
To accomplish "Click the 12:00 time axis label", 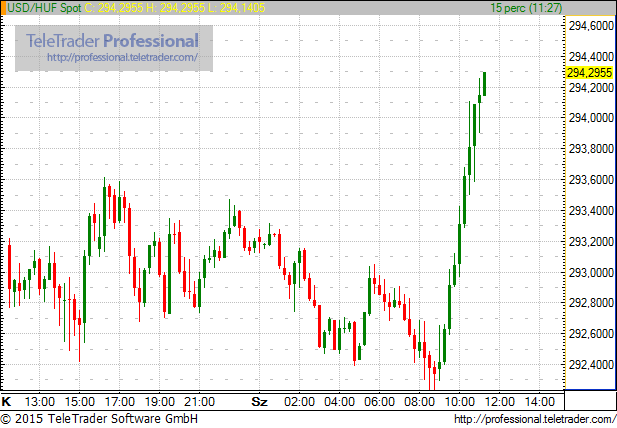I will [x=499, y=402].
